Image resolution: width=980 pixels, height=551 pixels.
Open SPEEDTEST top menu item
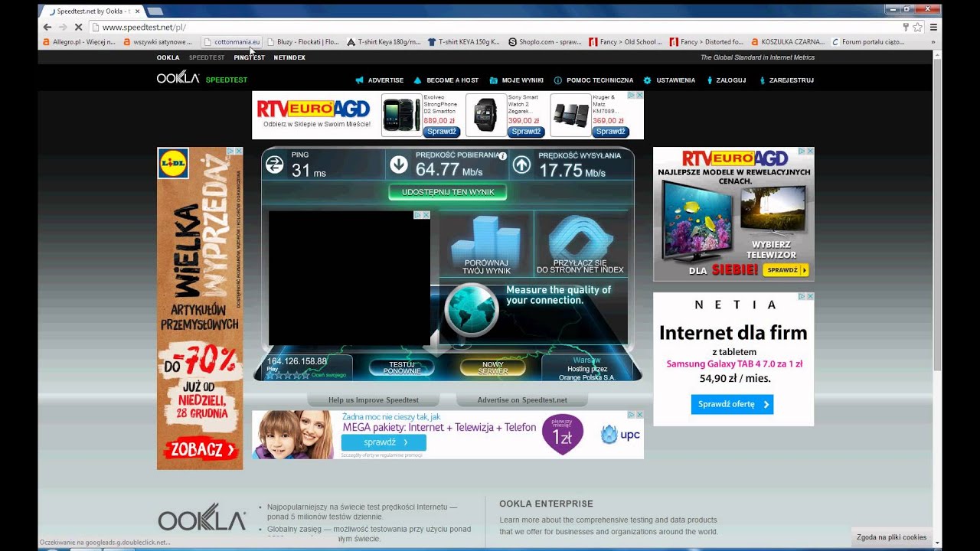tap(207, 57)
